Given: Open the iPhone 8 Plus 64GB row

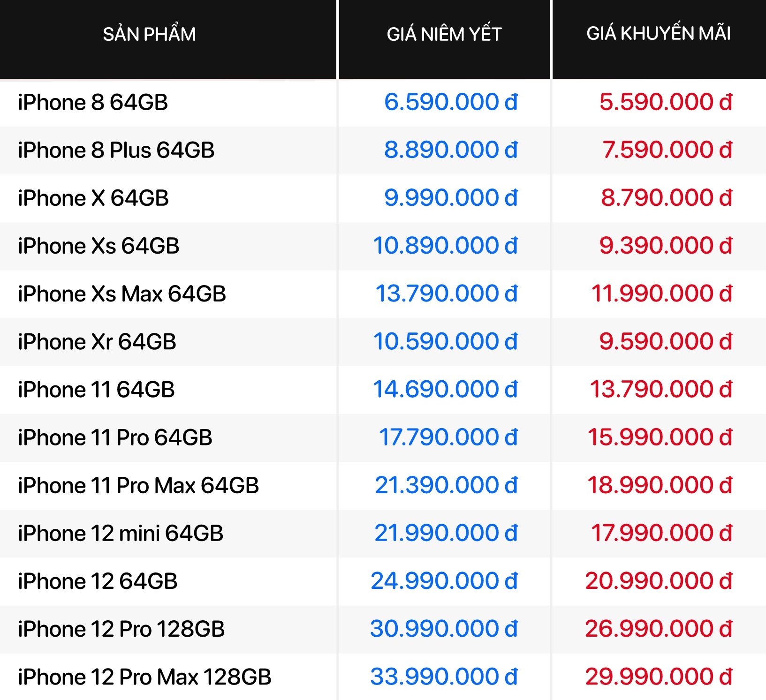Looking at the screenshot, I should [x=116, y=151].
